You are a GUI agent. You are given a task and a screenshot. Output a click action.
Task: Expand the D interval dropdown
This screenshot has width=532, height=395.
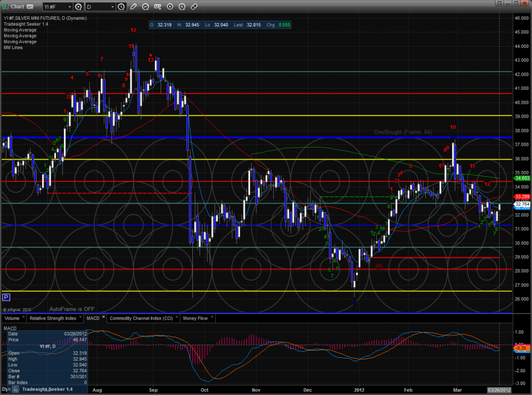tap(113, 7)
